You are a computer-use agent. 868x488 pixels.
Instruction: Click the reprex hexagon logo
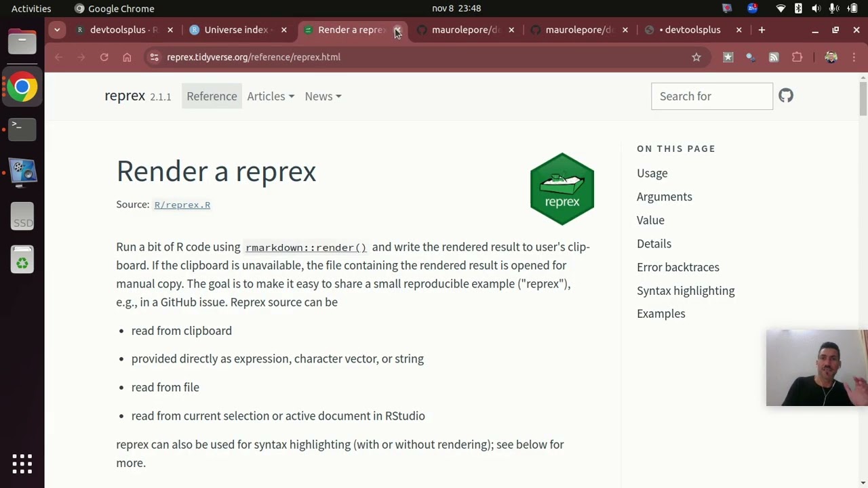pyautogui.click(x=562, y=189)
